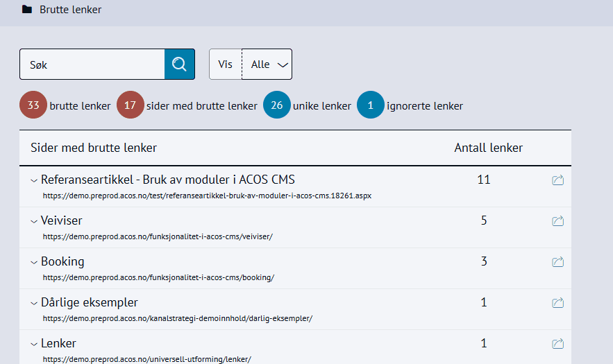The width and height of the screenshot is (613, 364).
Task: Expand the Dårlige eksempler row chevron
Action: tap(34, 303)
